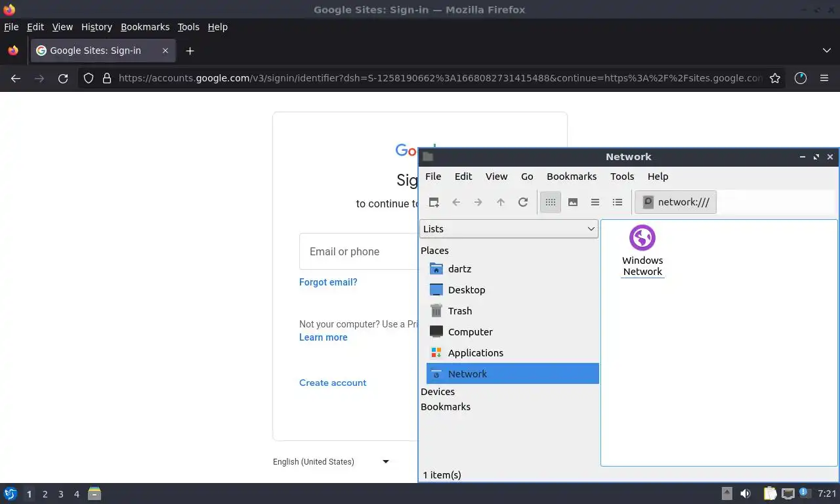
Task: Click the Email or phone field
Action: (x=359, y=251)
